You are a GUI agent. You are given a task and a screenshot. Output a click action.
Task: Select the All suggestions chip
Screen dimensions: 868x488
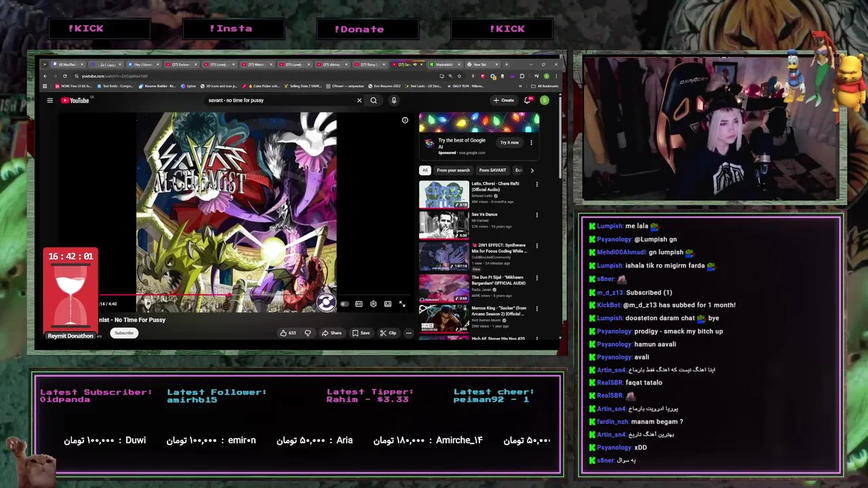pyautogui.click(x=425, y=170)
